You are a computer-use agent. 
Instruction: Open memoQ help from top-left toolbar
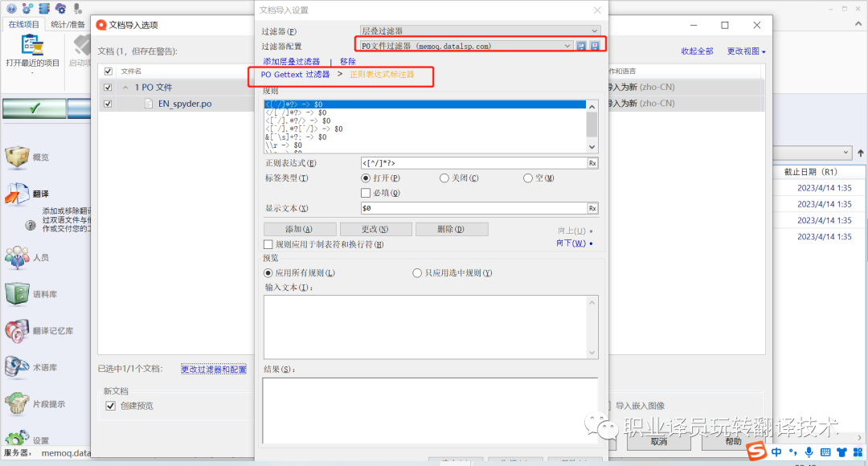click(11, 8)
